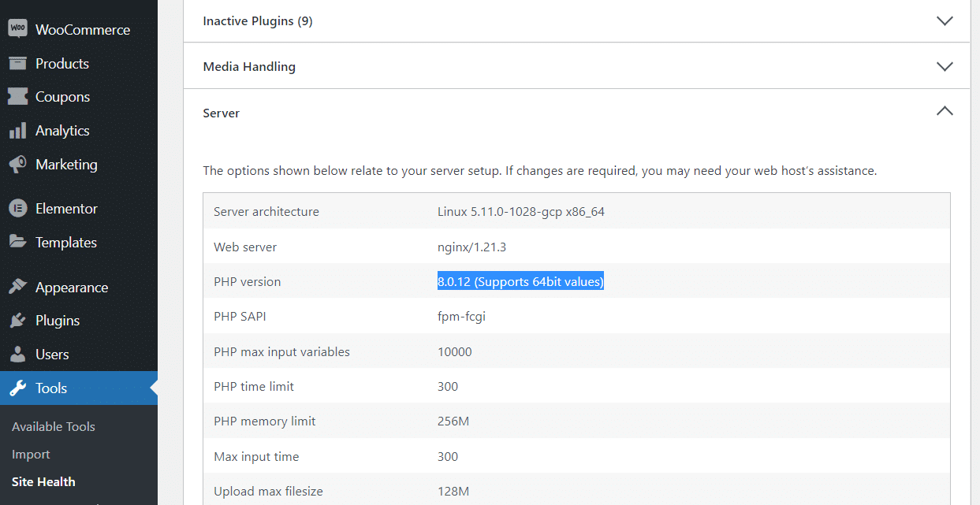
Task: Click the highlighted PHP version value
Action: [x=520, y=282]
